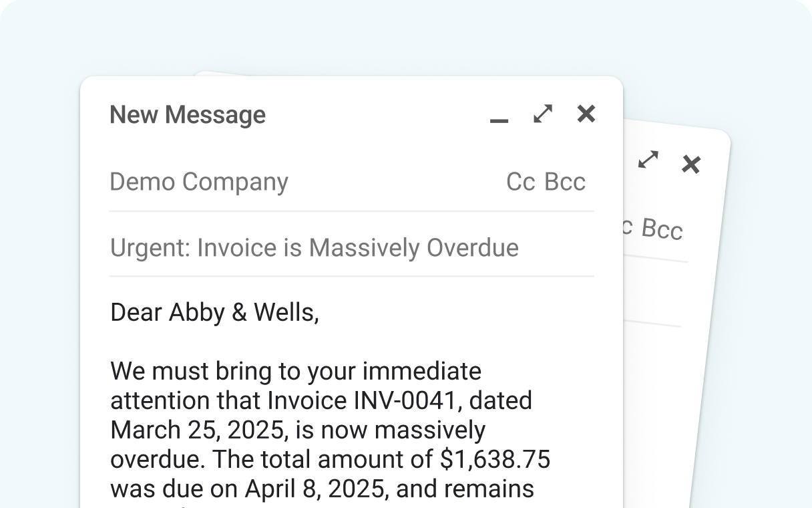Image resolution: width=812 pixels, height=508 pixels.
Task: Add Bcc recipients in the front message
Action: click(x=565, y=182)
